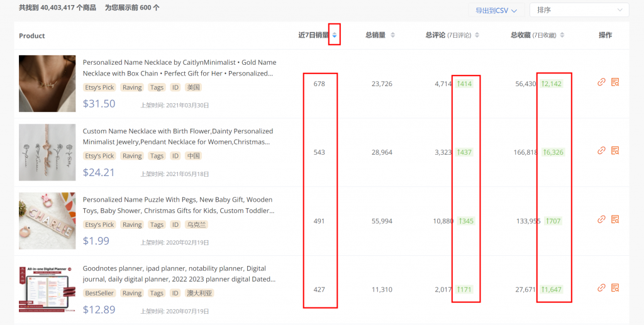Screen dimensions: 644x325
Task: Expand the 导出到CSV dropdown
Action: (496, 11)
